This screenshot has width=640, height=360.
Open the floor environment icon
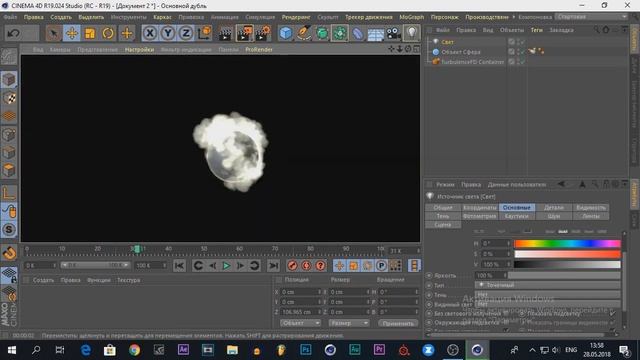click(376, 33)
